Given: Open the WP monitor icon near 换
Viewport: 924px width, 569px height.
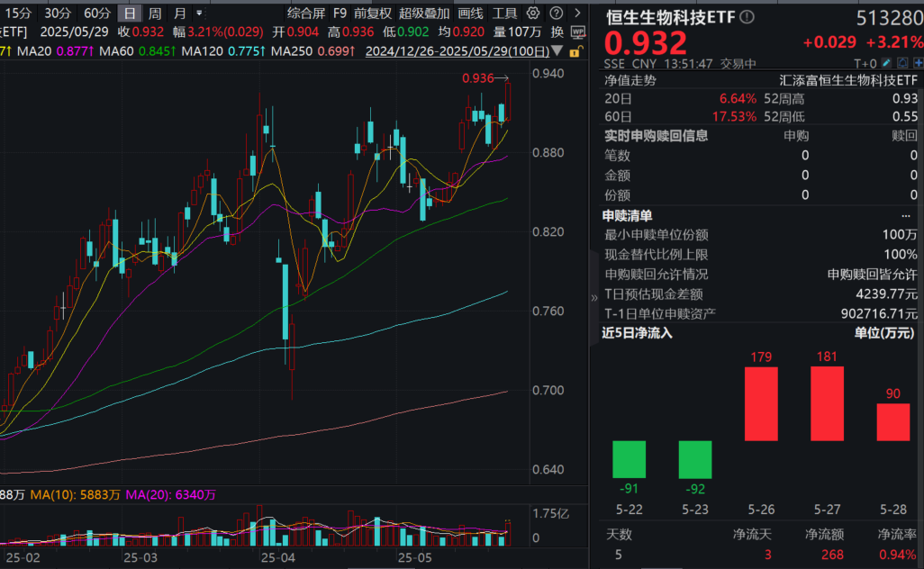Looking at the screenshot, I should click(578, 33).
